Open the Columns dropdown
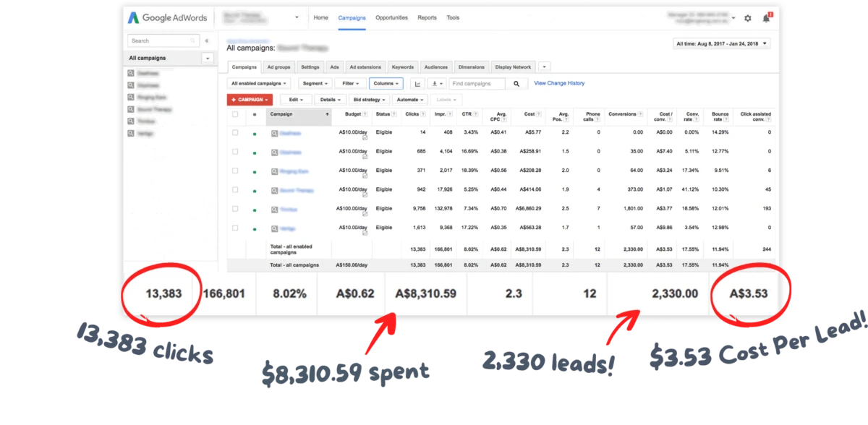The image size is (868, 425). click(386, 84)
